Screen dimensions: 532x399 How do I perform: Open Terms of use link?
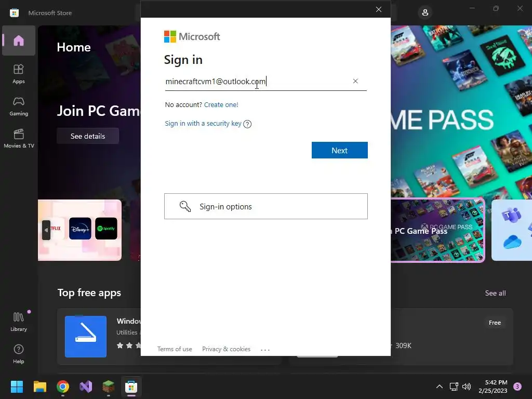175,349
